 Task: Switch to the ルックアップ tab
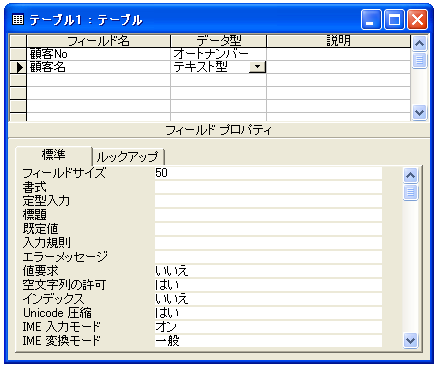point(128,156)
